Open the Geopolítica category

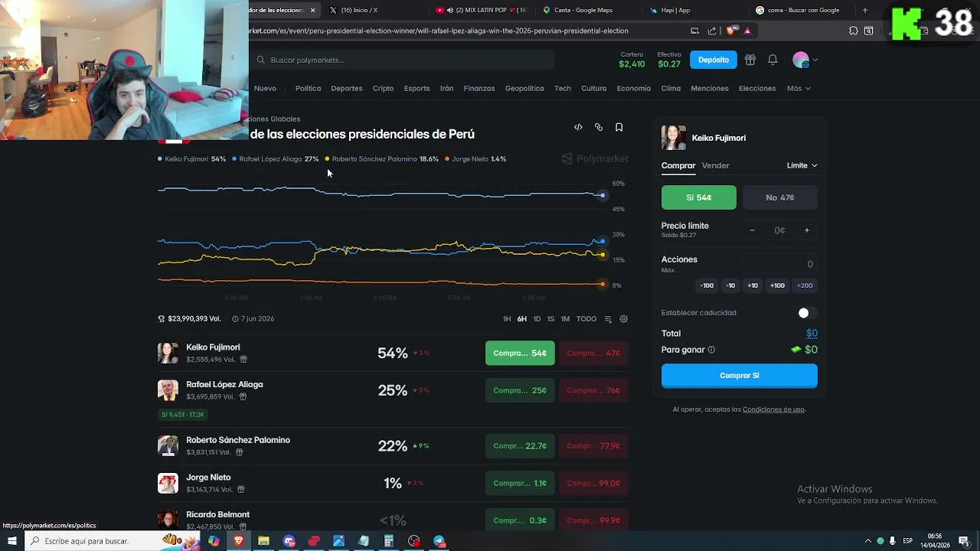coord(524,88)
